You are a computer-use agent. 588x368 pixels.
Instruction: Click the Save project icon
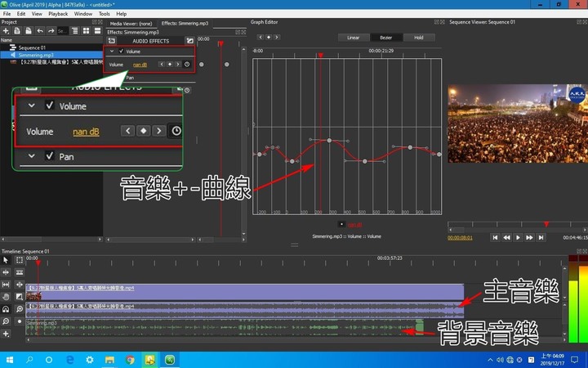pyautogui.click(x=29, y=31)
